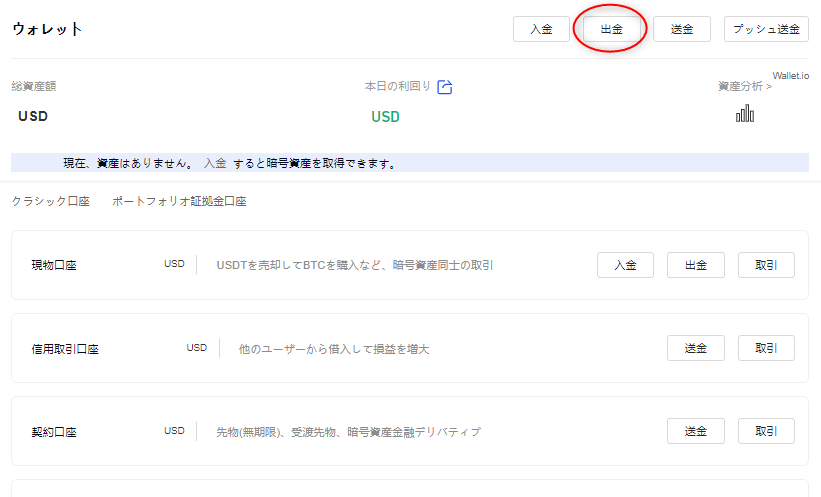Select the プッシュ送金 button

point(766,29)
